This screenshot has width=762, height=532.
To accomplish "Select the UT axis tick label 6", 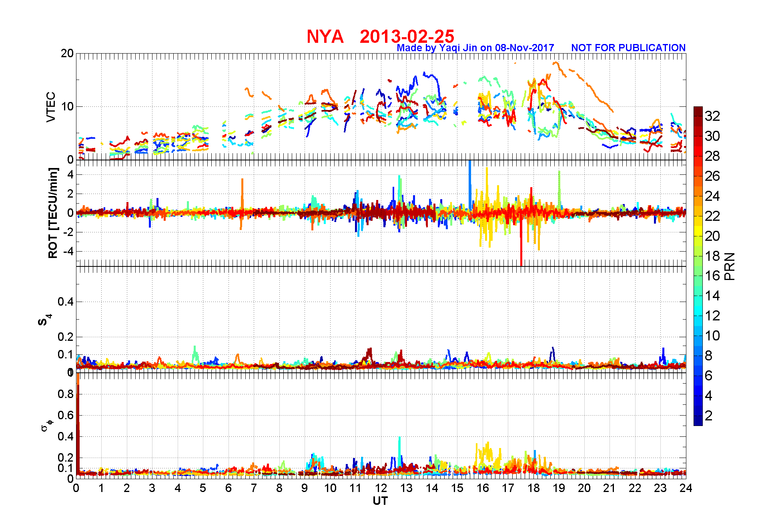I will coord(229,488).
